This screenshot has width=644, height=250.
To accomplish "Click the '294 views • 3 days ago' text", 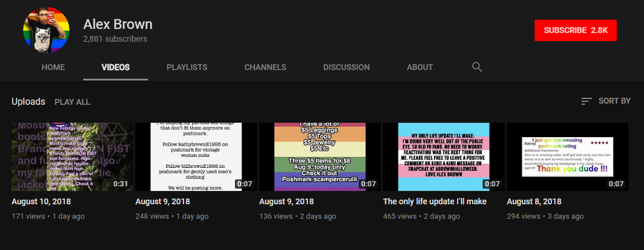I will tap(546, 216).
